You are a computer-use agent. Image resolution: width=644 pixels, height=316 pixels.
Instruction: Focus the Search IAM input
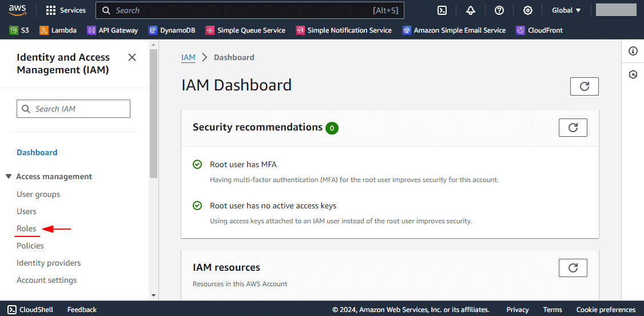74,109
